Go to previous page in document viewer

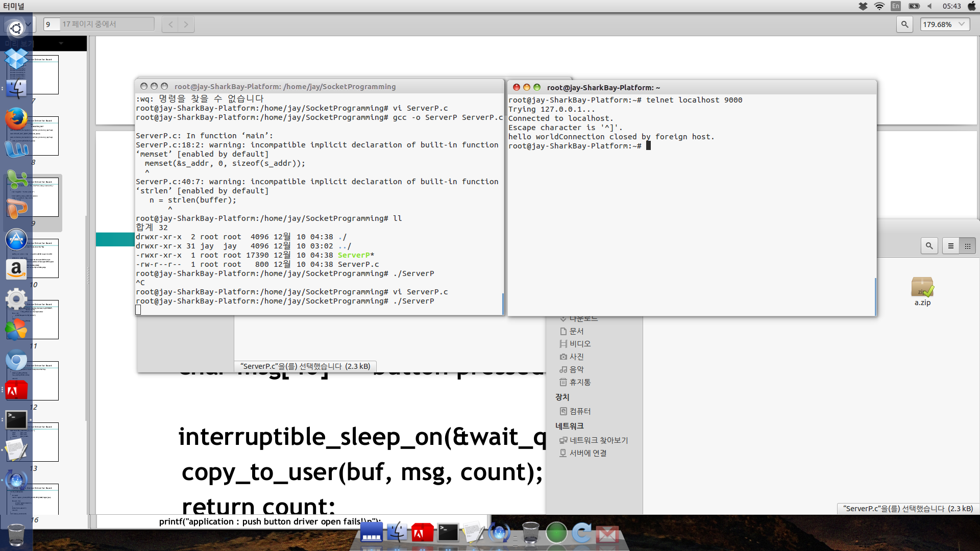click(x=170, y=24)
